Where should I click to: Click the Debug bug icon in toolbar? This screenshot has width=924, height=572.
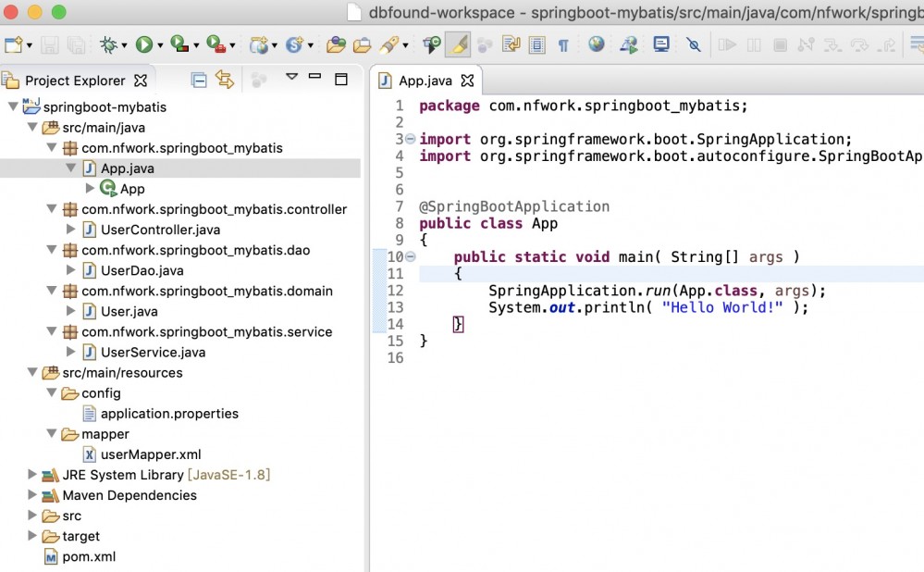point(109,44)
